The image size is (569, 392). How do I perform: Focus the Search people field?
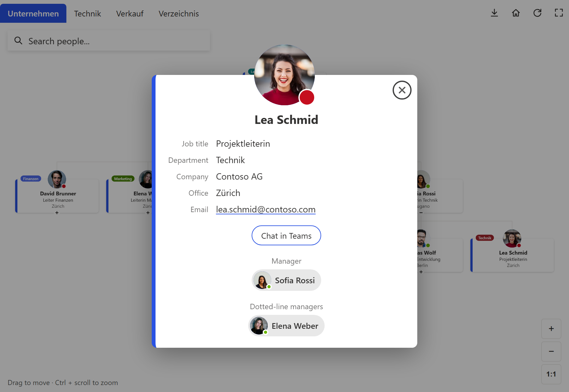click(x=109, y=41)
